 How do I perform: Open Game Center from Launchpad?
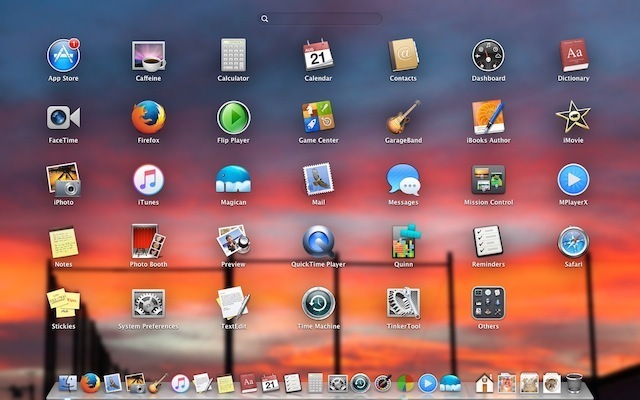pos(318,117)
